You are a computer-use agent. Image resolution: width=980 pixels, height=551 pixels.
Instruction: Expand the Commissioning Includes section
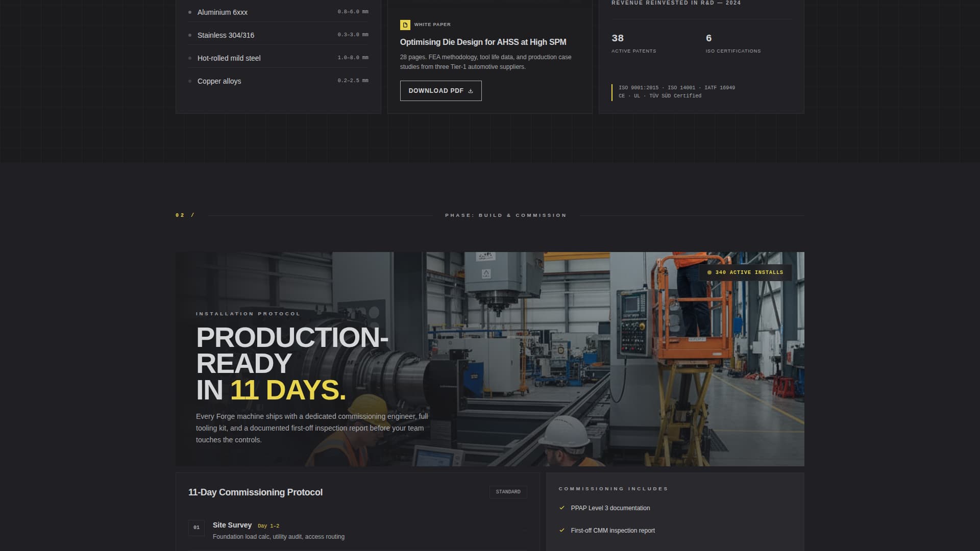coord(612,488)
